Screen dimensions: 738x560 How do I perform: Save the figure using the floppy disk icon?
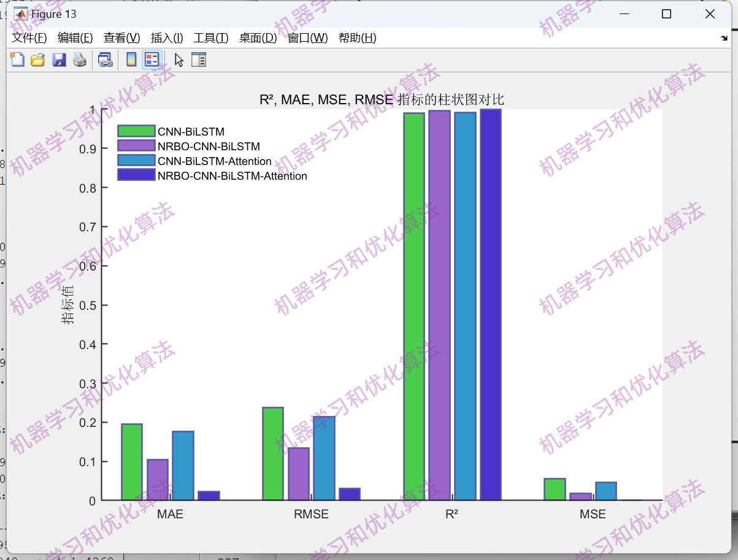tap(59, 59)
